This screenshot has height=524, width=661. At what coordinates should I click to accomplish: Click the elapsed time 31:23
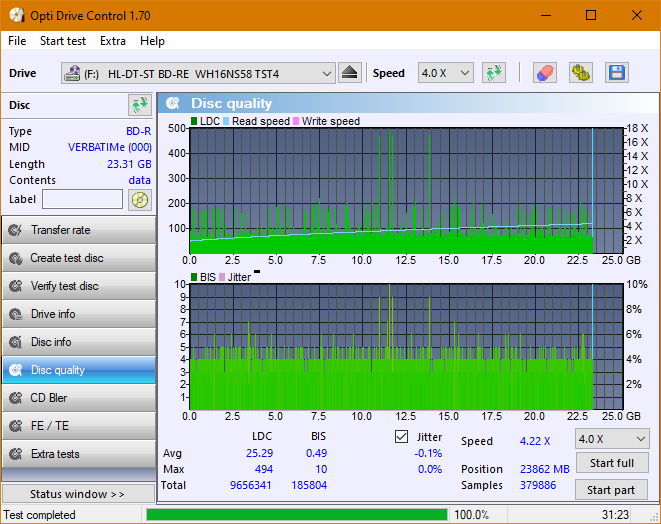(x=615, y=515)
